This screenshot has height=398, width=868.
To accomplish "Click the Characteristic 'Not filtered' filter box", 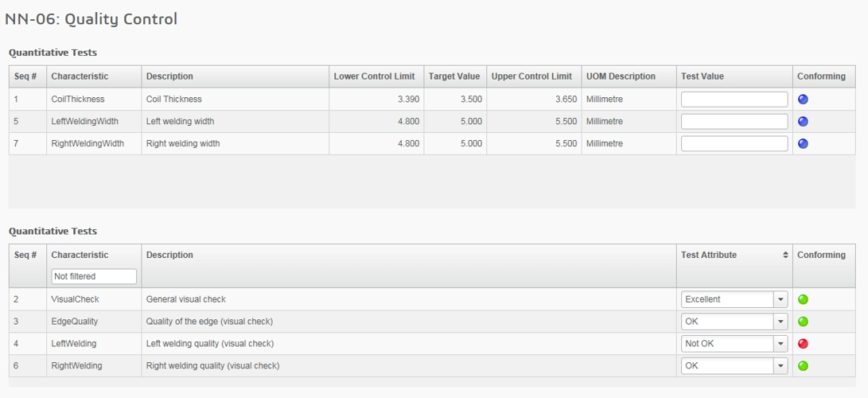I will tap(94, 276).
